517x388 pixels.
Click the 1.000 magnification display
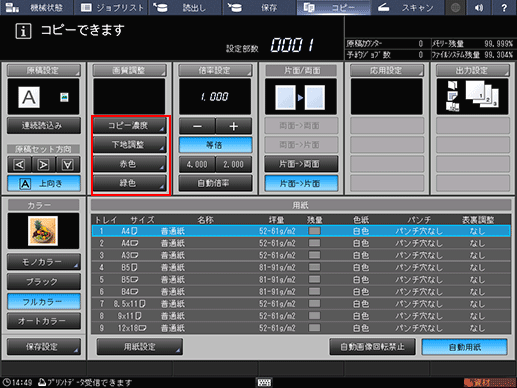pos(215,97)
